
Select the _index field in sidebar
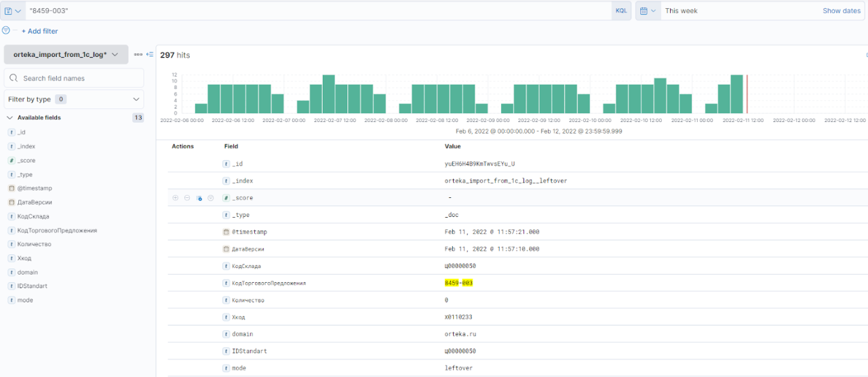click(26, 146)
